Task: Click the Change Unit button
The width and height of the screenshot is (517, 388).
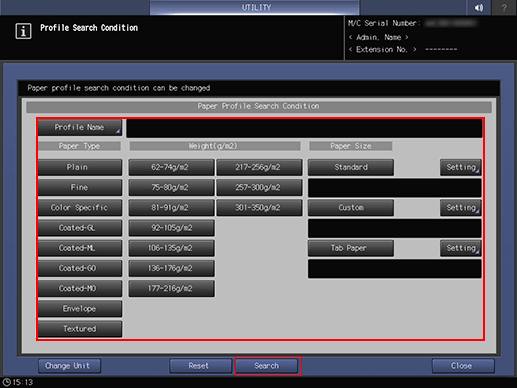Action: (69, 366)
